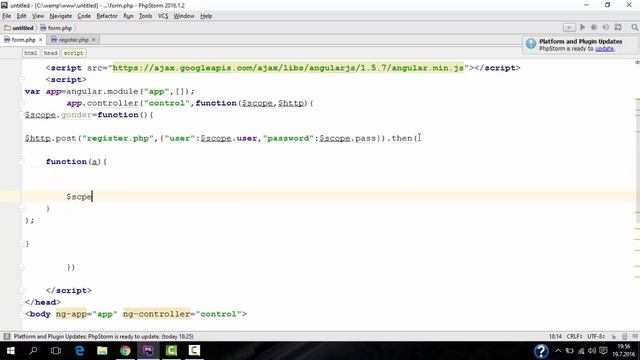Click the run with coverage icon
This screenshot has height=360, width=640.
click(x=606, y=27)
